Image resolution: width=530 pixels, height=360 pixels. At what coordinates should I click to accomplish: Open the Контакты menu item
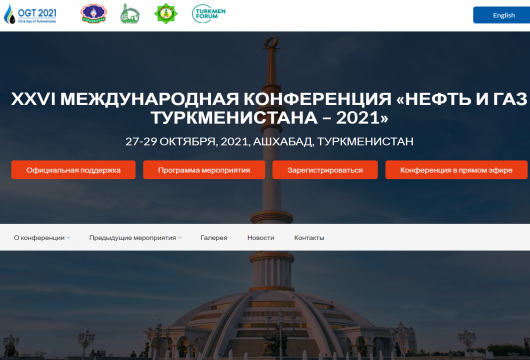click(309, 238)
